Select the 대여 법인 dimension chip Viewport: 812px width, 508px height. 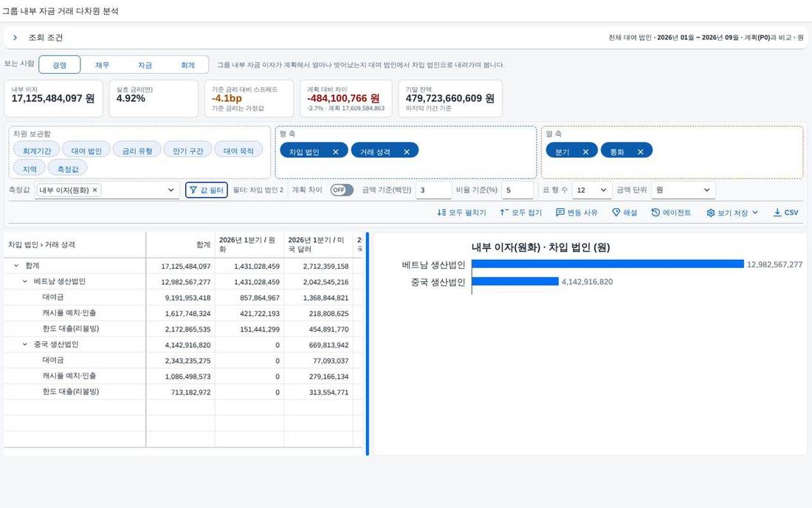pos(86,151)
